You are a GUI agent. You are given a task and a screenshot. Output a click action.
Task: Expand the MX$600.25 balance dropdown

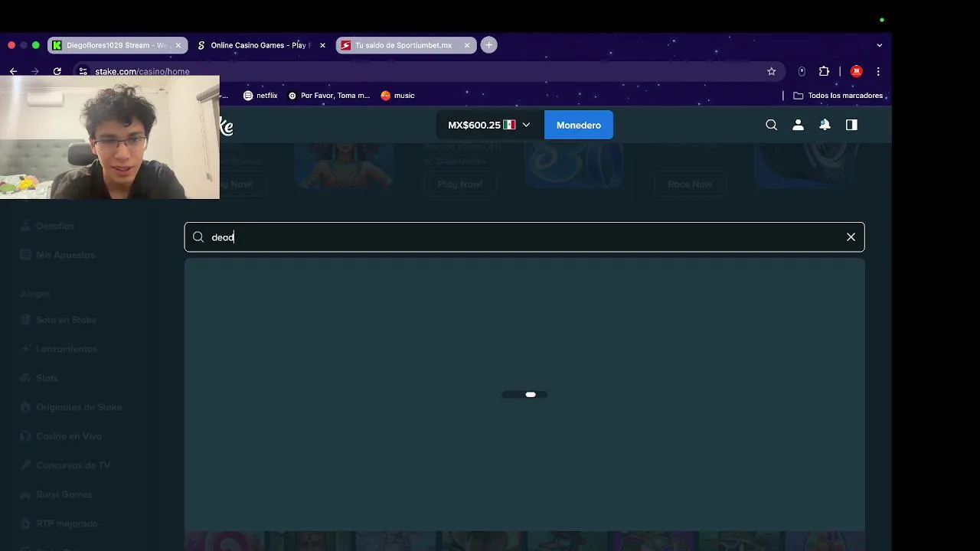[489, 125]
